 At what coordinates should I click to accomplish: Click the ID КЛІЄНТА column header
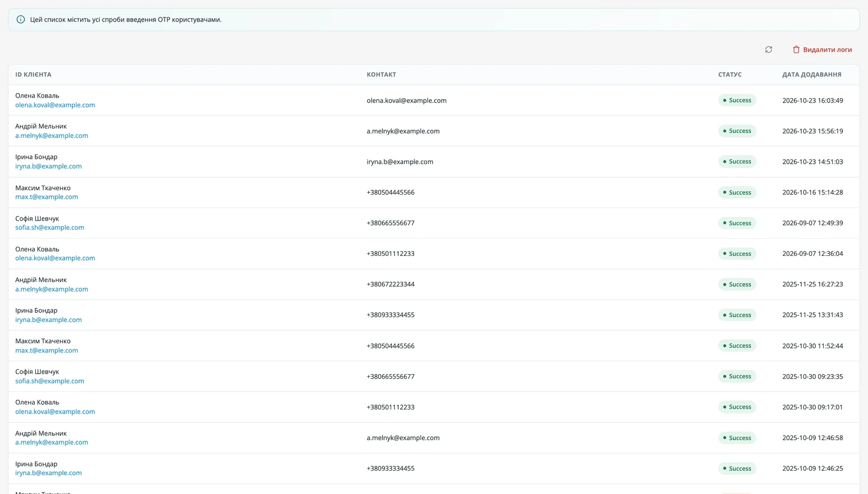point(33,75)
